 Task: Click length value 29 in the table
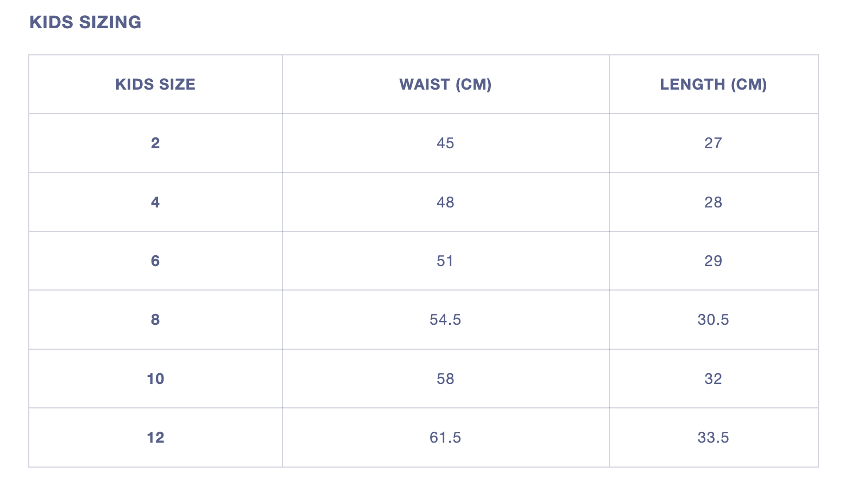[713, 261]
